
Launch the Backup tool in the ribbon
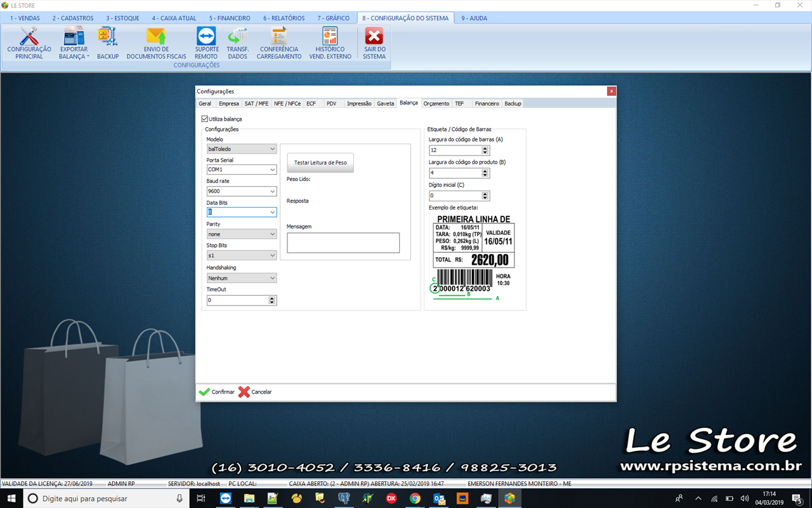click(x=108, y=43)
